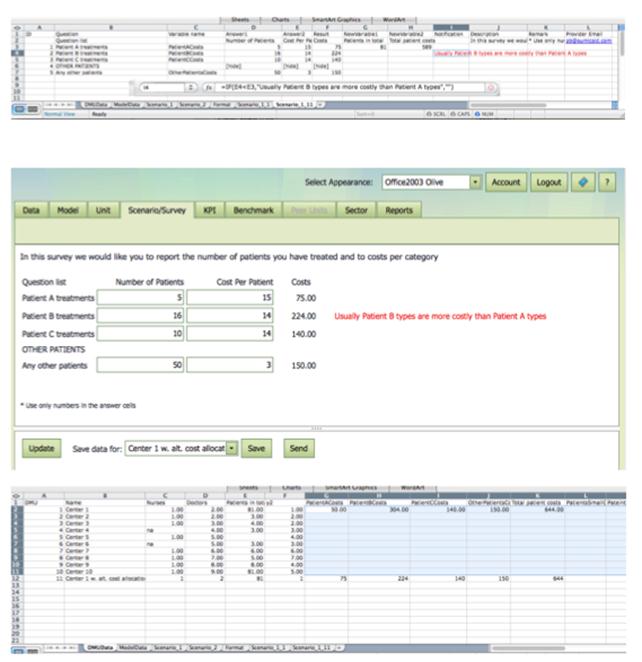Go to the Reports tab

pos(399,211)
